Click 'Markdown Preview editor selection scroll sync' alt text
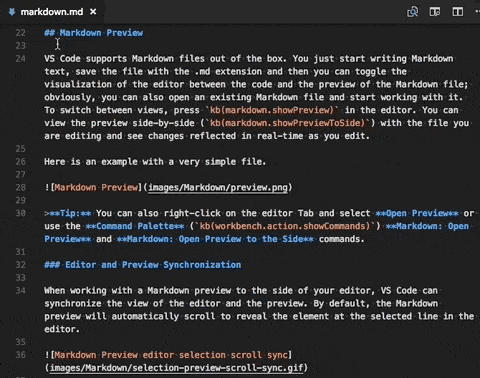This screenshot has height=378, width=480. pyautogui.click(x=171, y=355)
